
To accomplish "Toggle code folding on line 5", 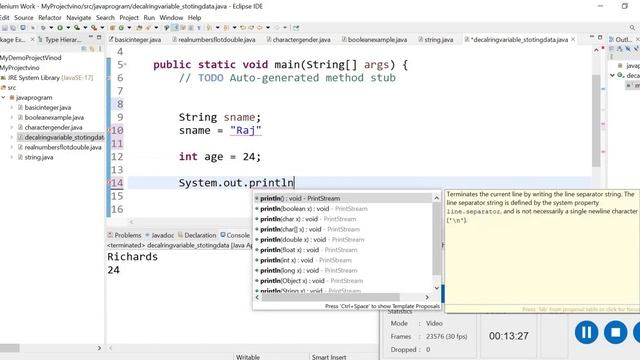I will click(x=125, y=64).
